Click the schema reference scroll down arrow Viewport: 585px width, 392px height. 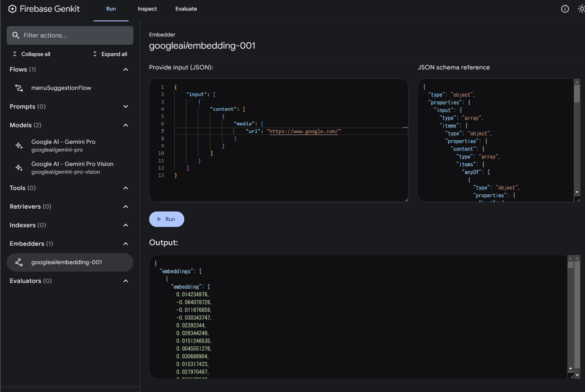point(577,192)
